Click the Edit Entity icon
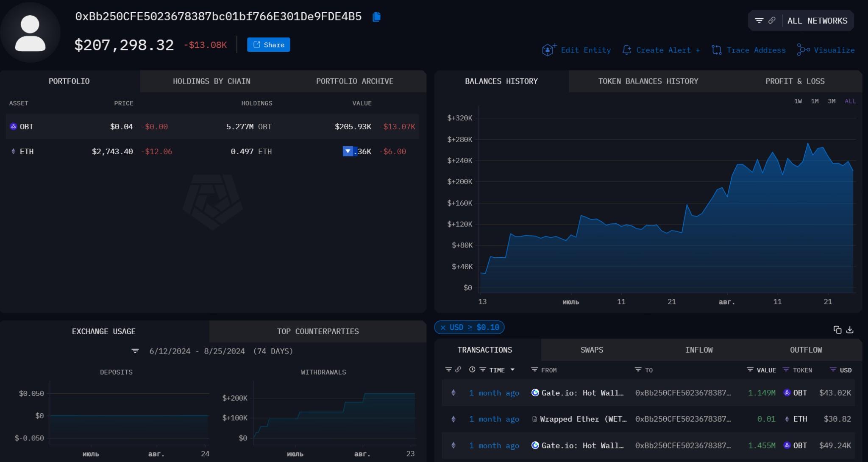 [x=549, y=50]
